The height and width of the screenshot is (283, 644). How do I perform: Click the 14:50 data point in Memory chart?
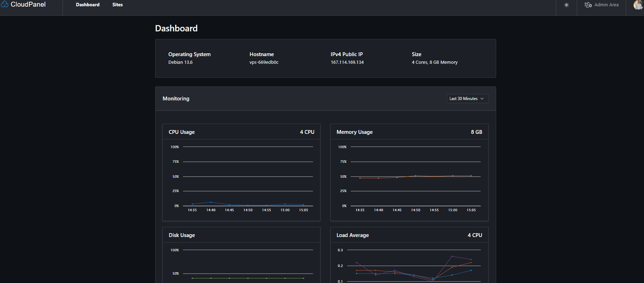coord(415,176)
